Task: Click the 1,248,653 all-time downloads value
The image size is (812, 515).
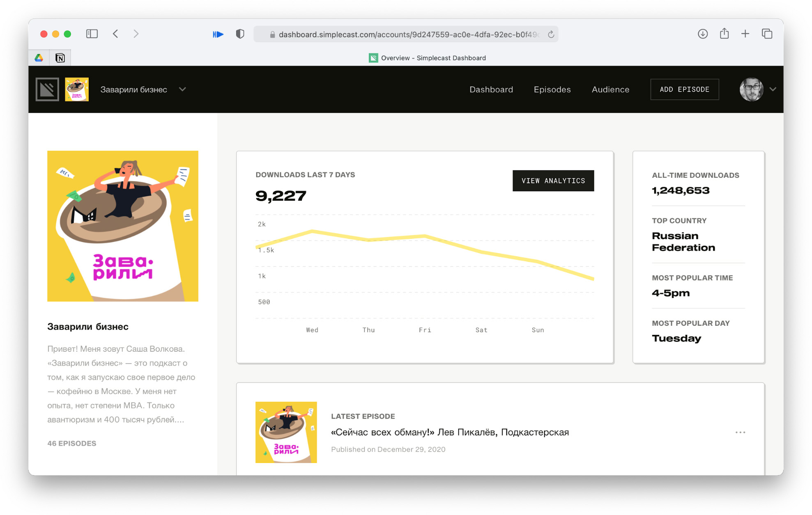Action: (681, 190)
